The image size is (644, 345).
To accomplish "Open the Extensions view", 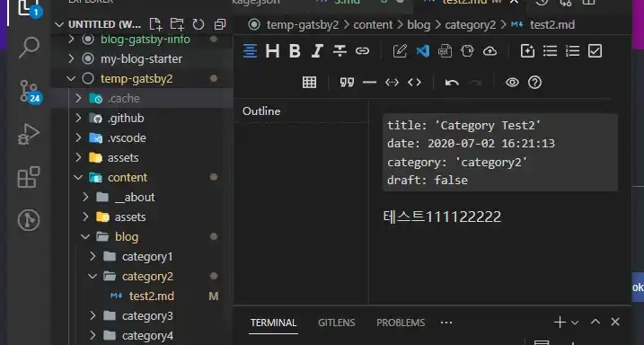I will pos(29,177).
